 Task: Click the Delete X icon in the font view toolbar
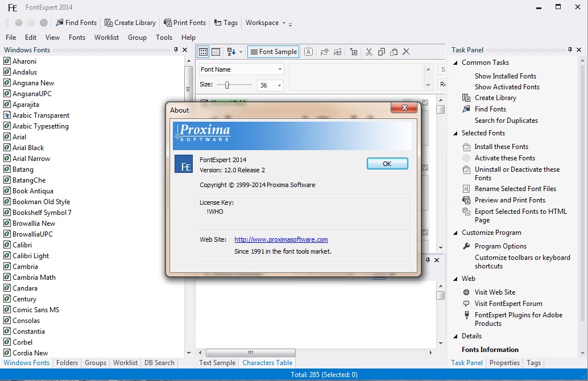[x=406, y=52]
